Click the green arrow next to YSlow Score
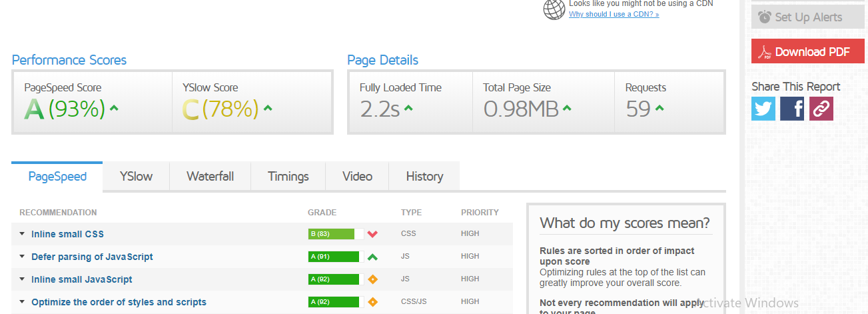868x314 pixels. pos(268,108)
